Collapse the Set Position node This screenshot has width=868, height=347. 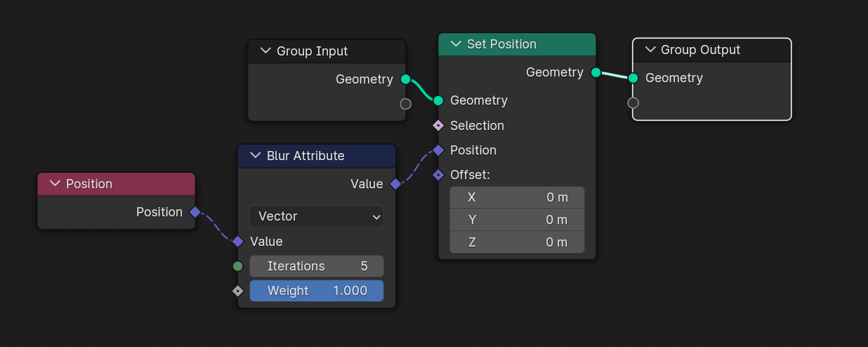click(456, 44)
